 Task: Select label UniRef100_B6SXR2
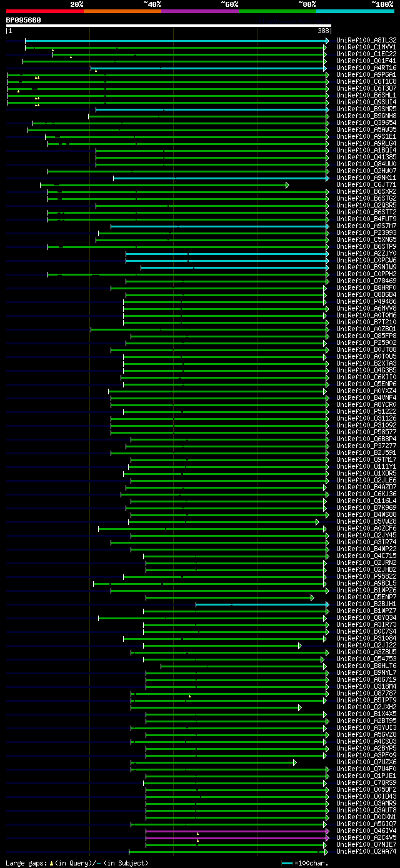click(x=366, y=191)
